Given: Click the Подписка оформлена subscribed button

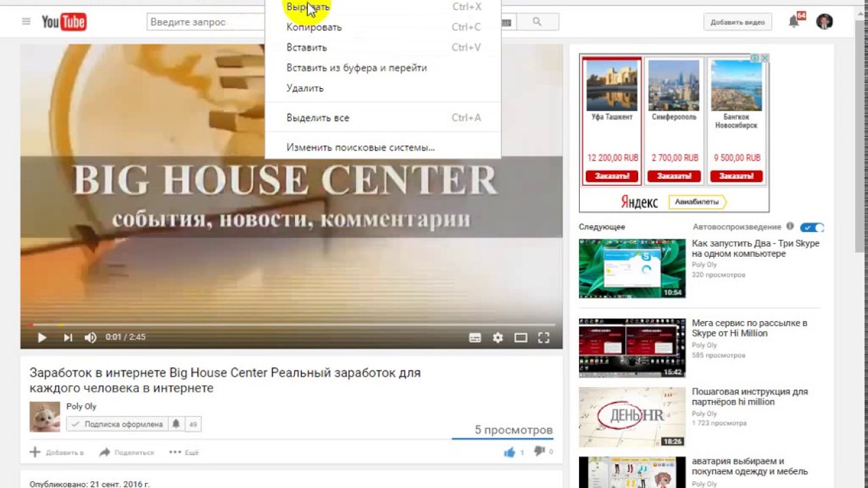Looking at the screenshot, I should tap(117, 424).
